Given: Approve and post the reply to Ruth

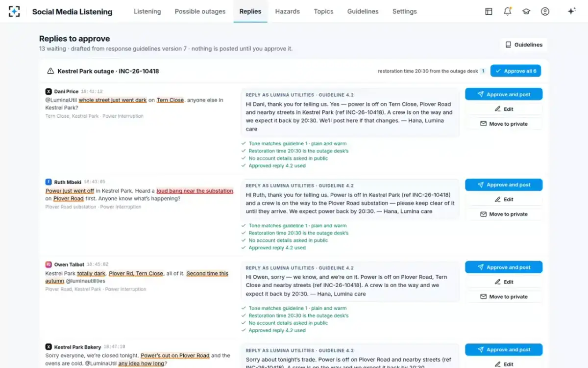Looking at the screenshot, I should (x=504, y=185).
